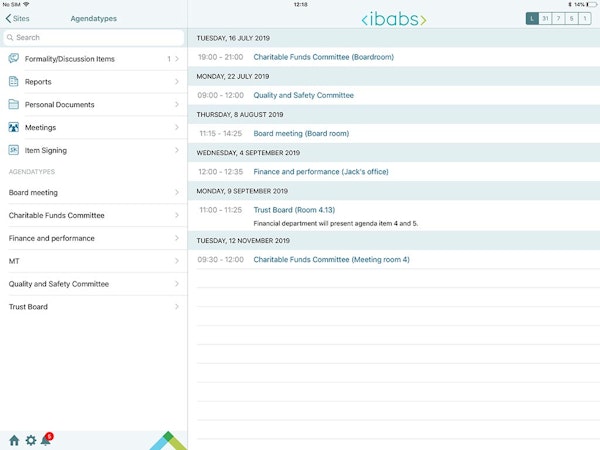Expand the MT agendatype chevron
600x450 pixels.
(x=177, y=261)
